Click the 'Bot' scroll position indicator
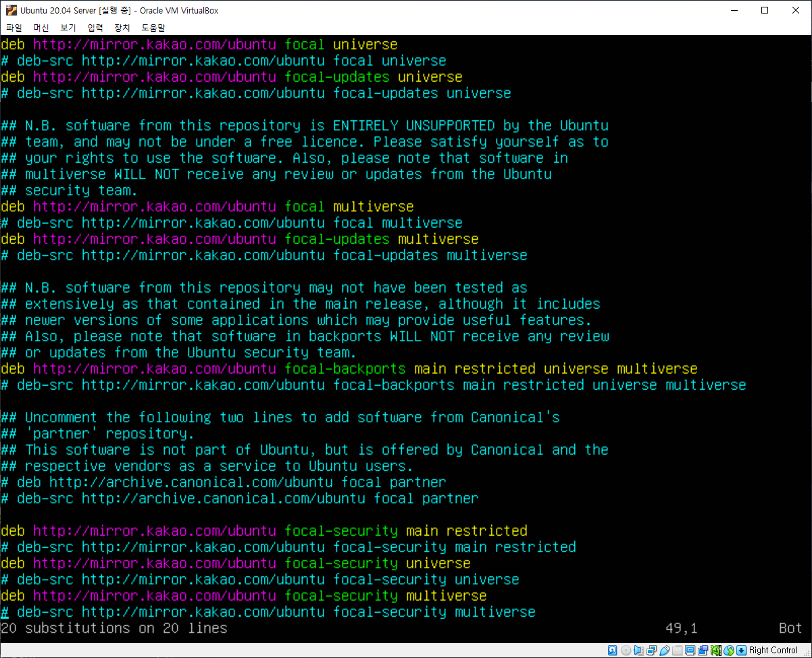Viewport: 812px width, 658px height. [x=790, y=628]
